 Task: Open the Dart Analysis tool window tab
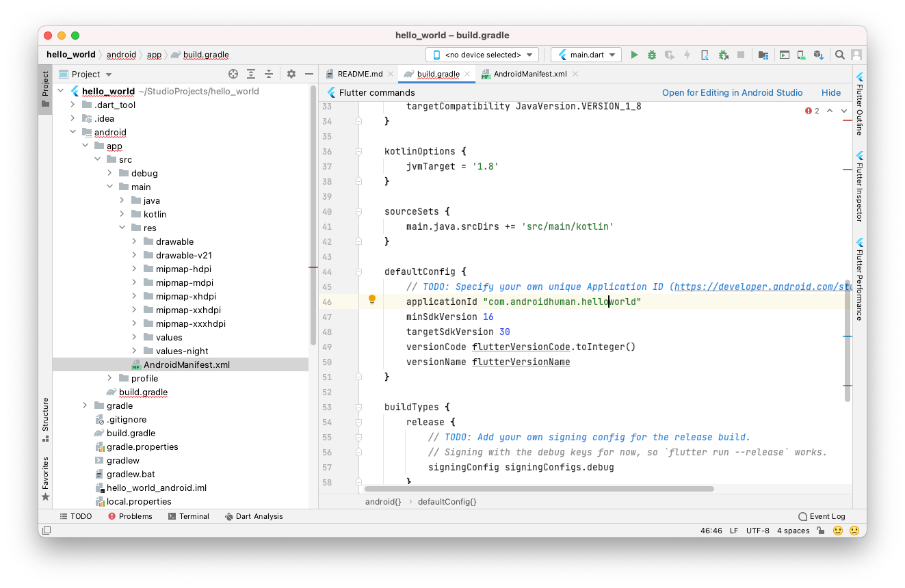click(254, 516)
